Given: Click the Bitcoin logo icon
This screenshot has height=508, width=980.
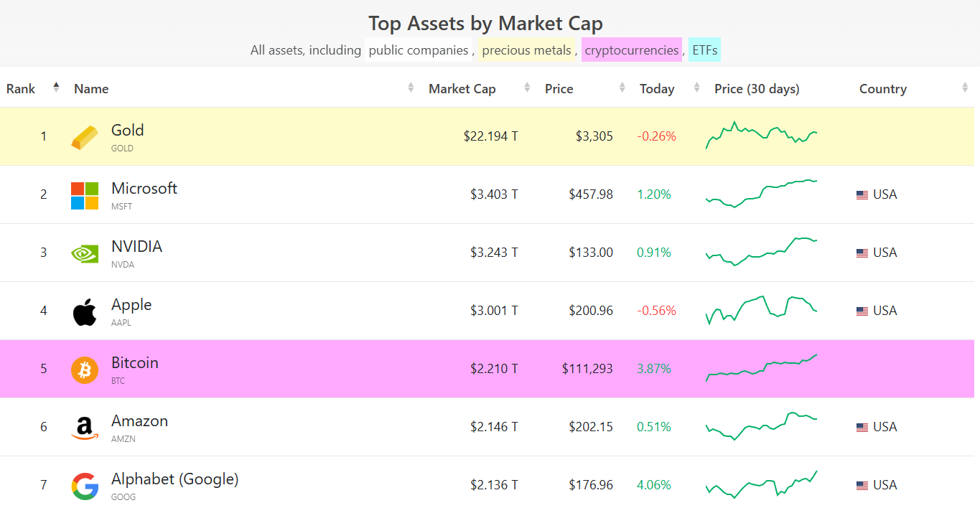Looking at the screenshot, I should tap(85, 370).
